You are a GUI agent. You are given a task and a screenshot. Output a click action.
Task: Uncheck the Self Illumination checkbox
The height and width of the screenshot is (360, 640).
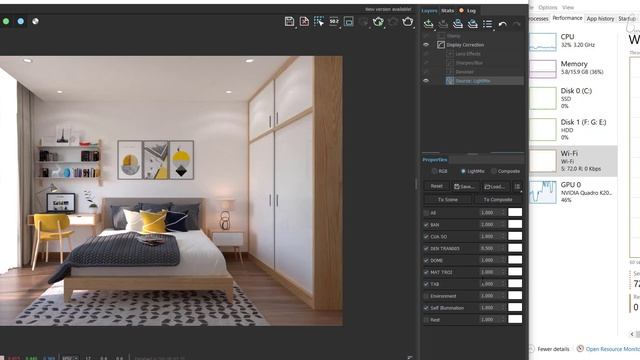click(x=426, y=308)
